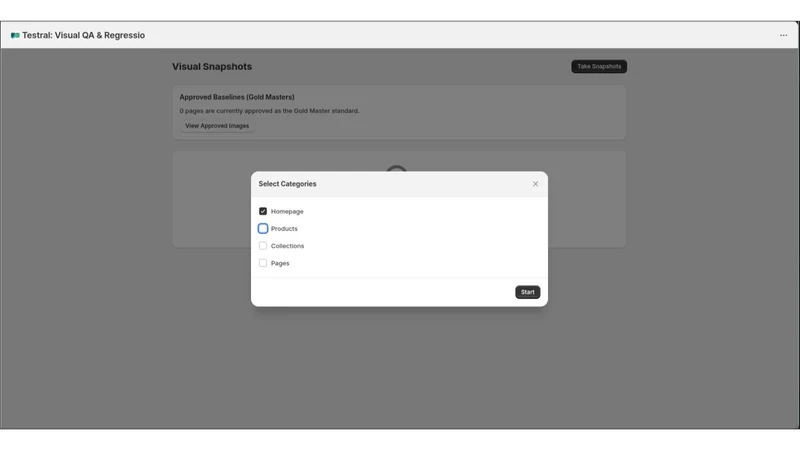800x450 pixels.
Task: Open the three-dot app menu
Action: (783, 35)
